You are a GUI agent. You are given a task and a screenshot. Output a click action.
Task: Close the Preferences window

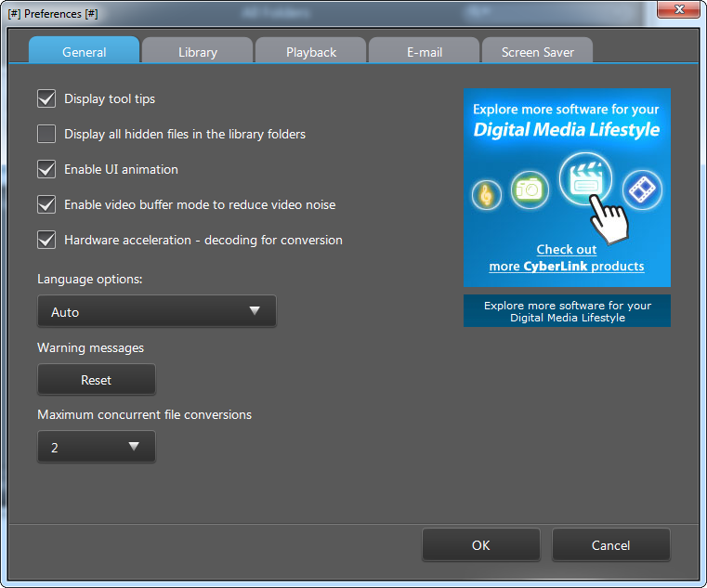click(x=679, y=9)
